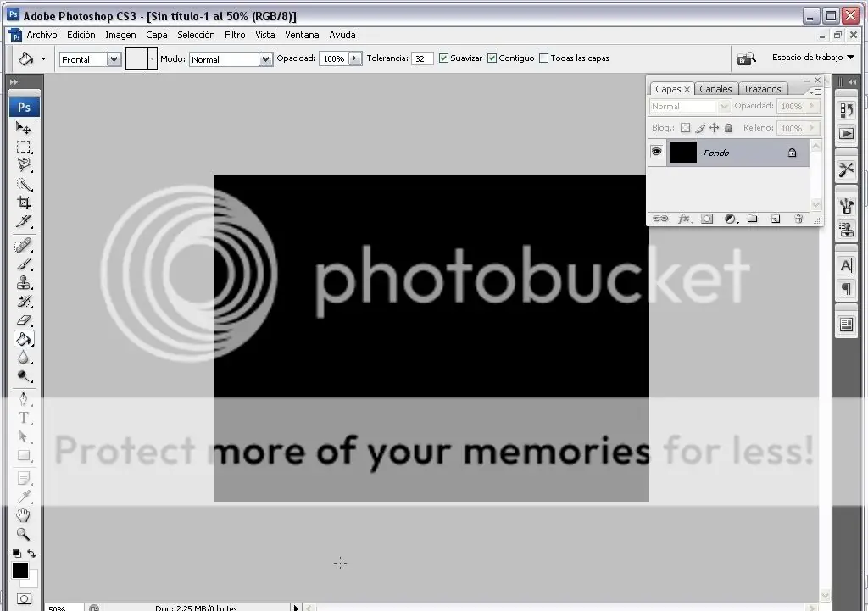Add a layer mask

pos(707,219)
